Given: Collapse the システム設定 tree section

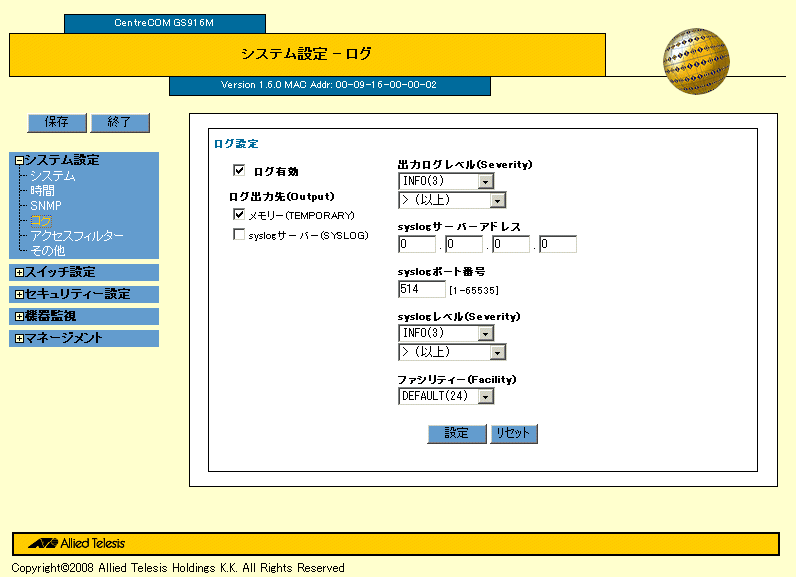Looking at the screenshot, I should coord(19,160).
